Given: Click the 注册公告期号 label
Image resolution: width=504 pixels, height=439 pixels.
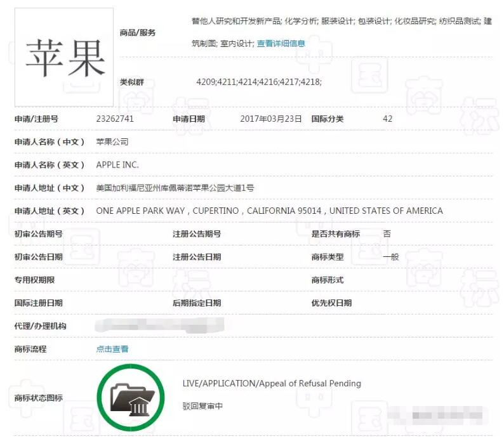Looking at the screenshot, I should click(197, 234).
